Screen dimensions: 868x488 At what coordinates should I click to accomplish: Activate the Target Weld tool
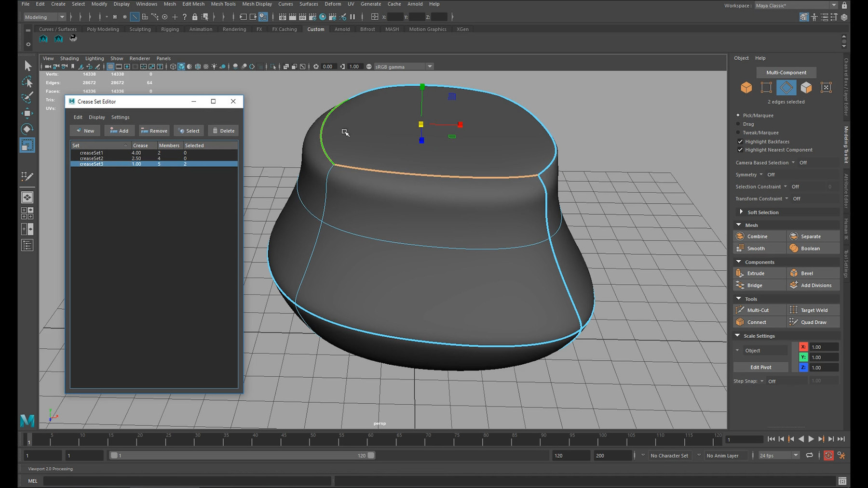pyautogui.click(x=814, y=310)
